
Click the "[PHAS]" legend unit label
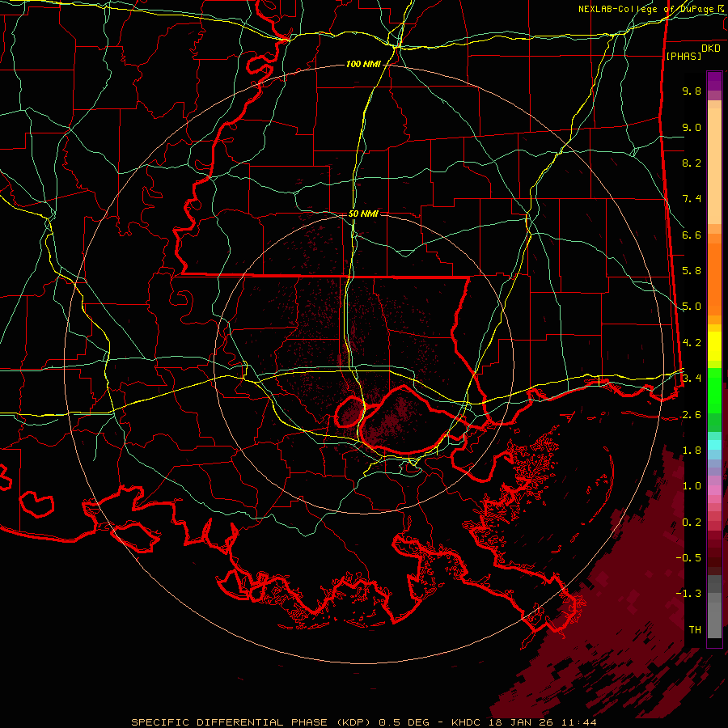[684, 56]
